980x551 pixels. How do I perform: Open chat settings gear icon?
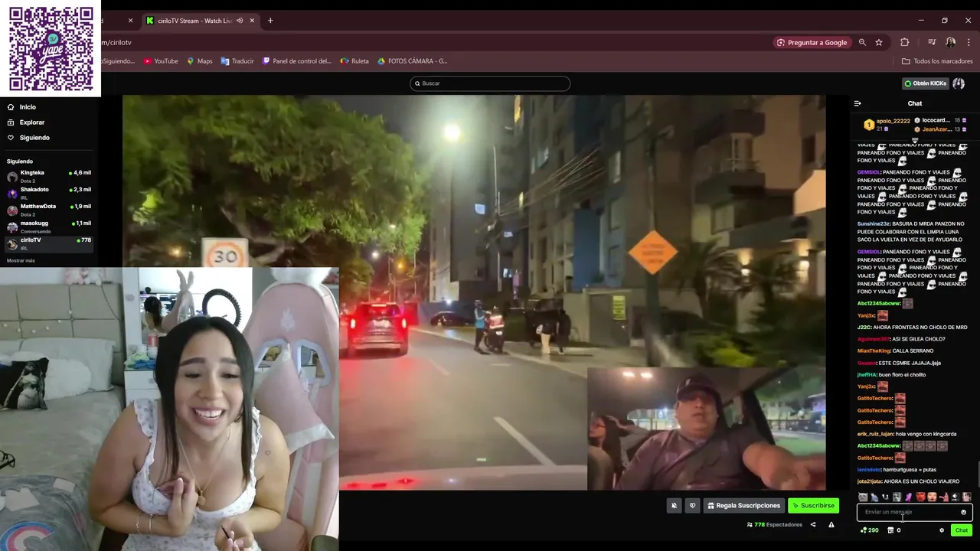click(942, 530)
